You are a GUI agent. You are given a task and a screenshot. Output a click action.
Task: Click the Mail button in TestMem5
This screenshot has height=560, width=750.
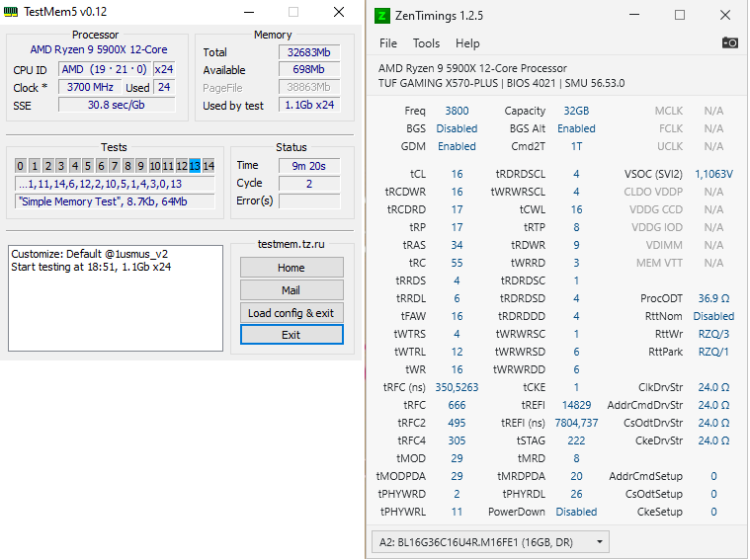(292, 290)
